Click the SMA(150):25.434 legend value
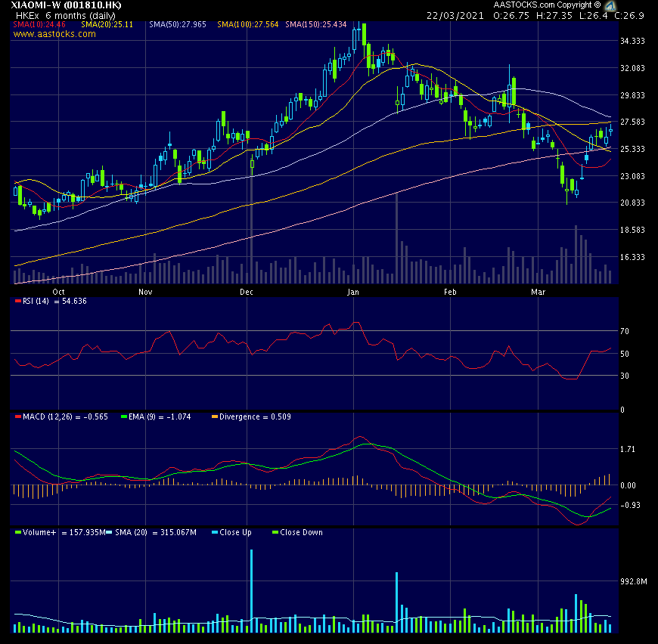The width and height of the screenshot is (658, 644). pos(316,24)
